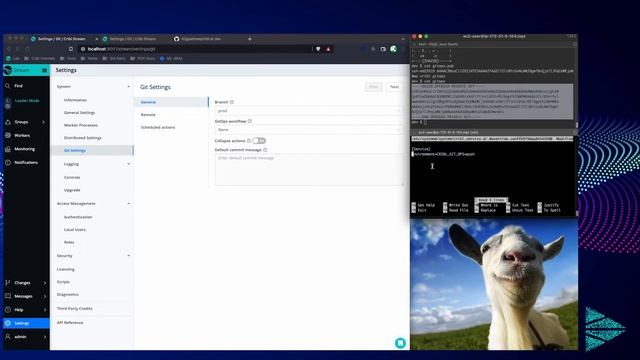Select the first Settings browser tab
Image resolution: width=640 pixels, height=360 pixels.
point(61,39)
